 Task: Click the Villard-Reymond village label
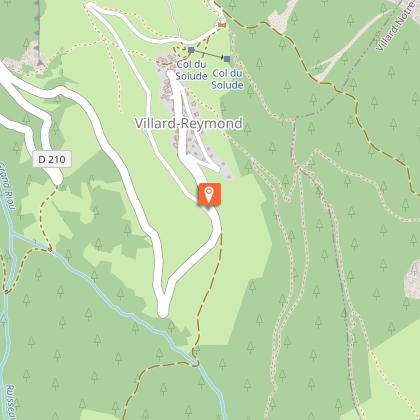point(189,123)
